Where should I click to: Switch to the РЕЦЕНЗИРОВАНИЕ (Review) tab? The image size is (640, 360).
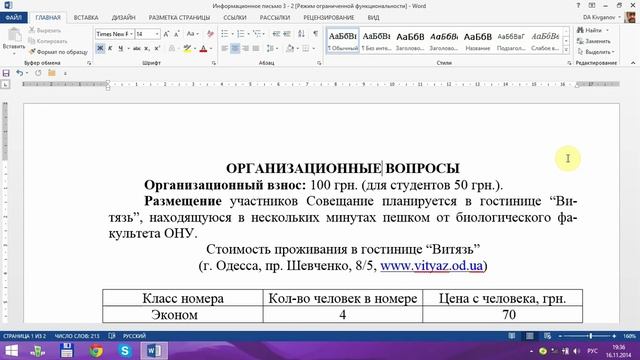click(329, 18)
